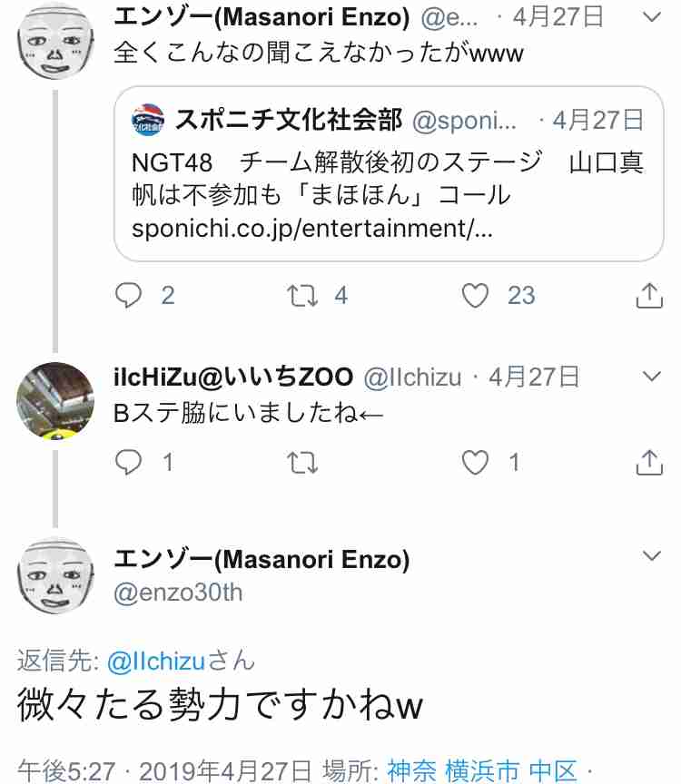
Task: Open options chevron on Enzo's reply tweet
Action: tap(651, 555)
